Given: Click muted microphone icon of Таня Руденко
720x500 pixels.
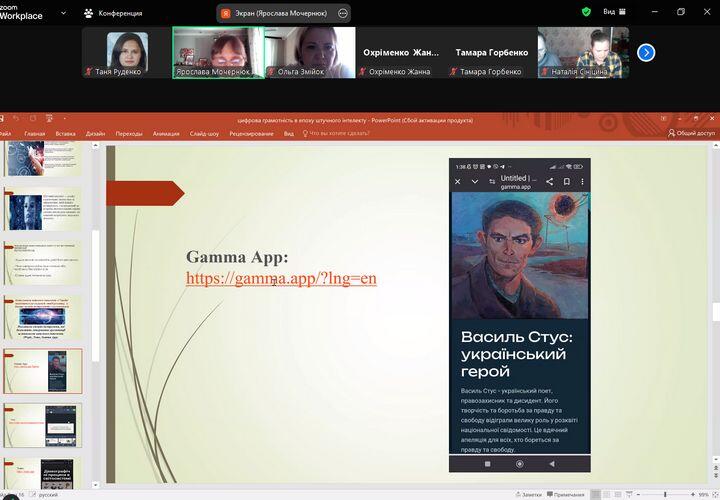Looking at the screenshot, I should click(89, 72).
